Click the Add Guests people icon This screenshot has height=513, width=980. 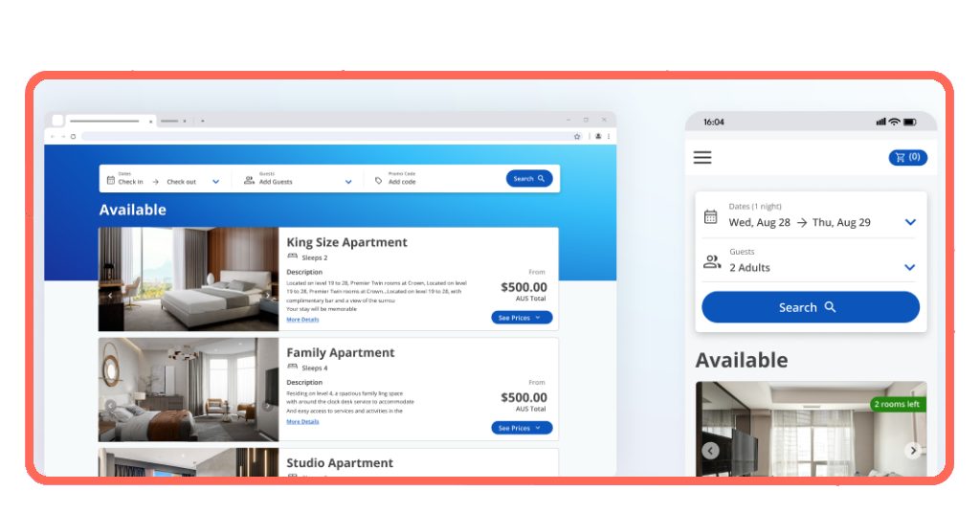pos(249,180)
